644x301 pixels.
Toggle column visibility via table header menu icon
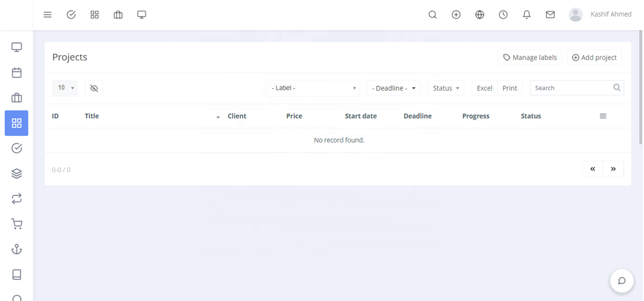pos(602,116)
